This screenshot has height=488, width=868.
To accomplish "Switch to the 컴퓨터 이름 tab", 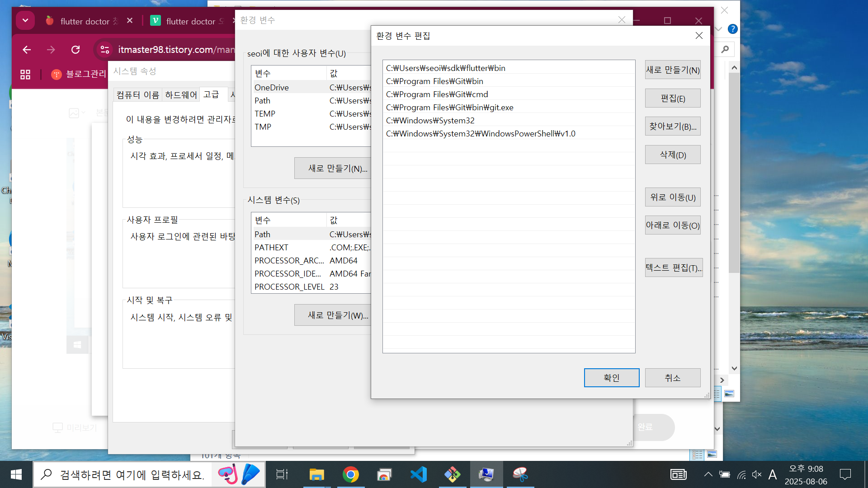I will 138,95.
